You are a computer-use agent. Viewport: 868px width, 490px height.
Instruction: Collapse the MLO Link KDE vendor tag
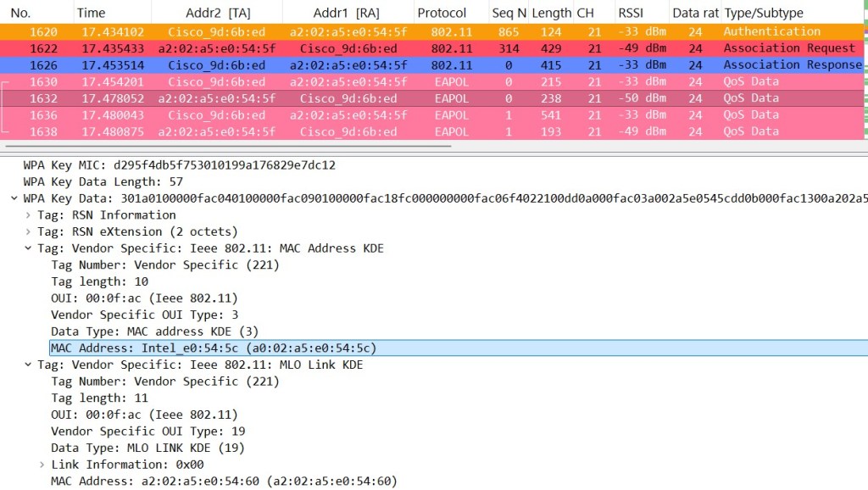(29, 365)
